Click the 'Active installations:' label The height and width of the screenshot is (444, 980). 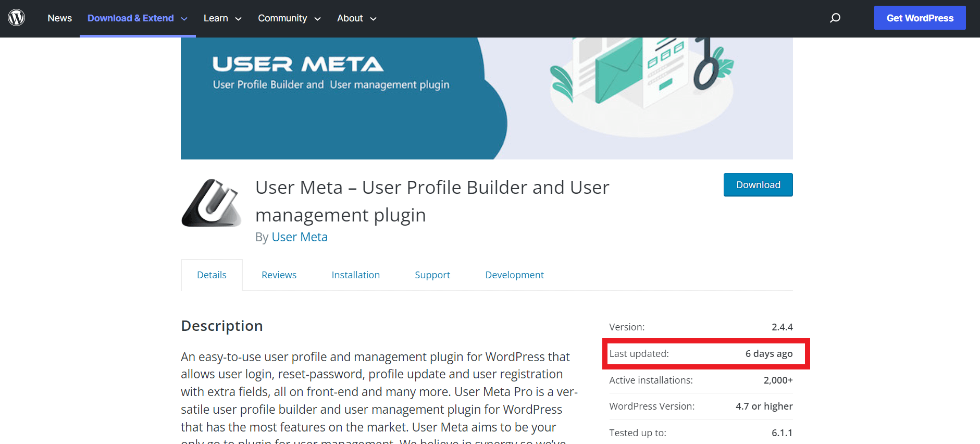[651, 380]
